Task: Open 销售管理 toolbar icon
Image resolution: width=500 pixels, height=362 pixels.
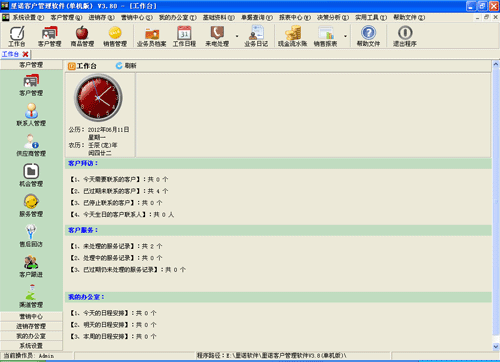Action: (115, 36)
